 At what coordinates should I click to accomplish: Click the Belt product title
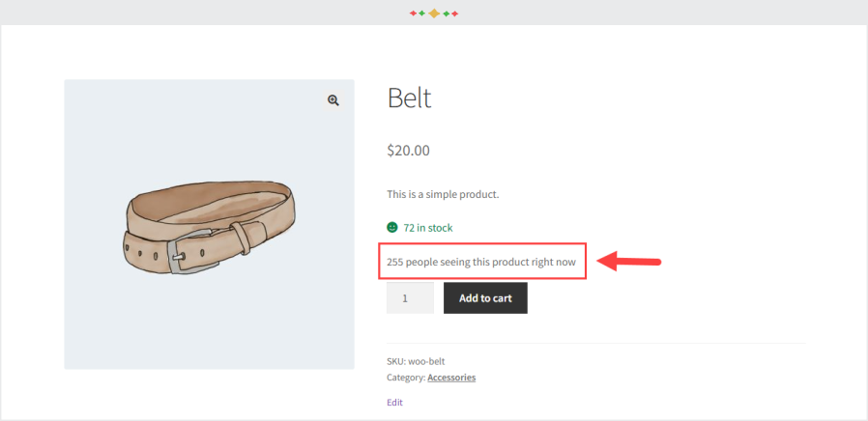[409, 98]
